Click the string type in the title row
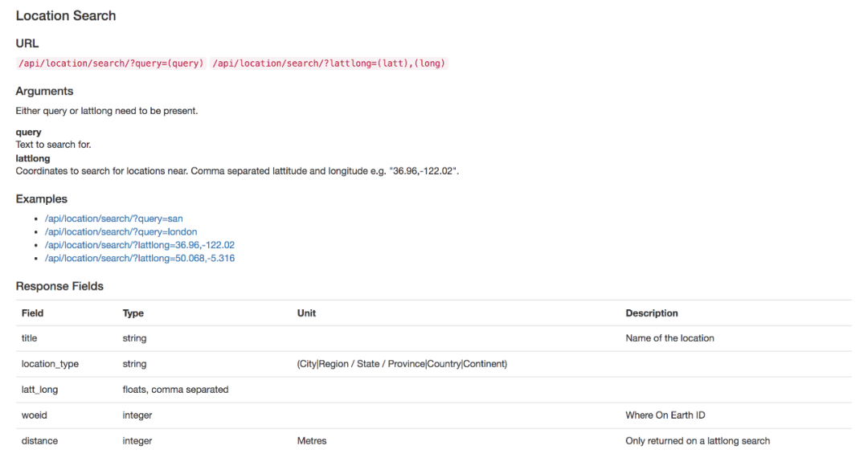The height and width of the screenshot is (462, 868). coord(134,338)
